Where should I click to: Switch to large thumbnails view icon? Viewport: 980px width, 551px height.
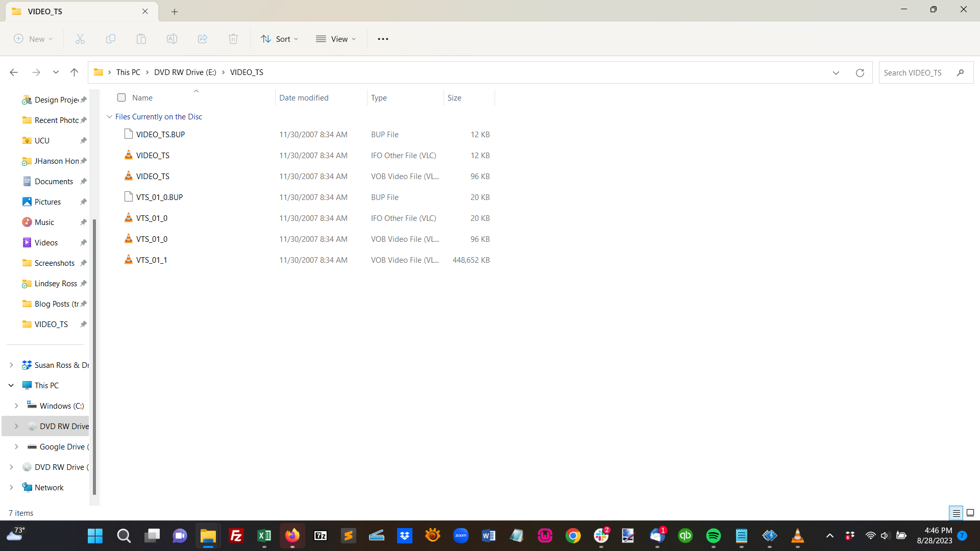[970, 513]
